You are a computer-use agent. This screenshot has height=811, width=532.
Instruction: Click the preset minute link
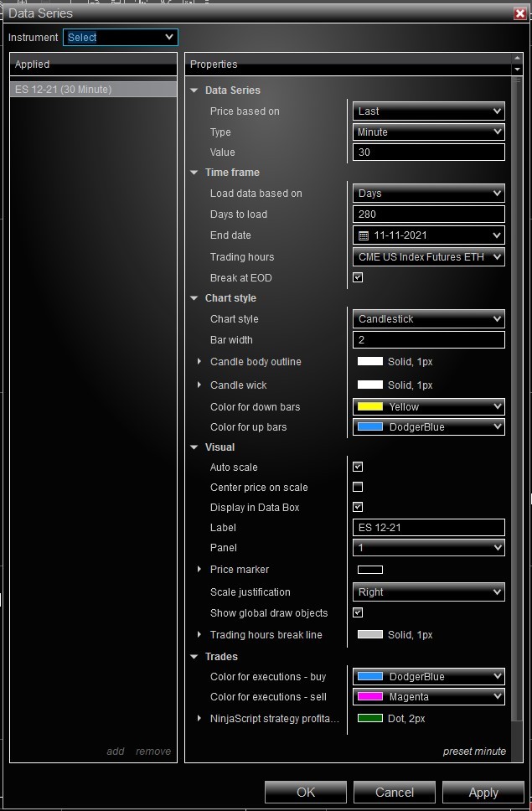tap(474, 752)
